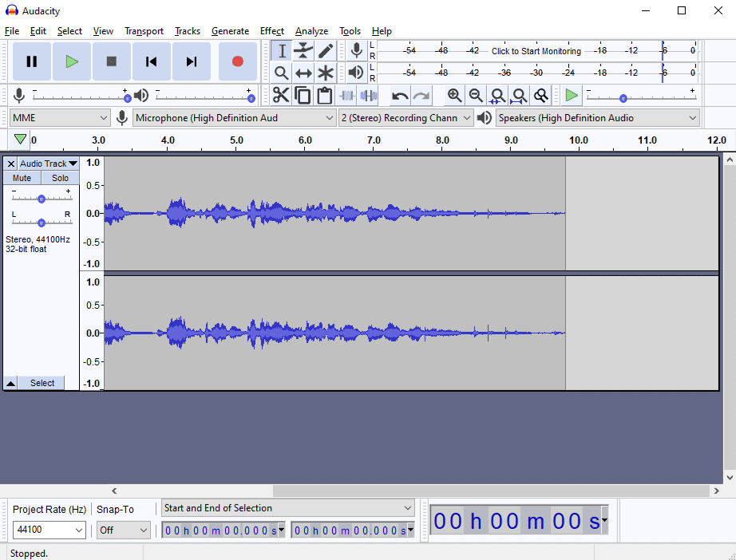The width and height of the screenshot is (736, 560).
Task: Switch to the Multi-Tool
Action: click(x=326, y=72)
